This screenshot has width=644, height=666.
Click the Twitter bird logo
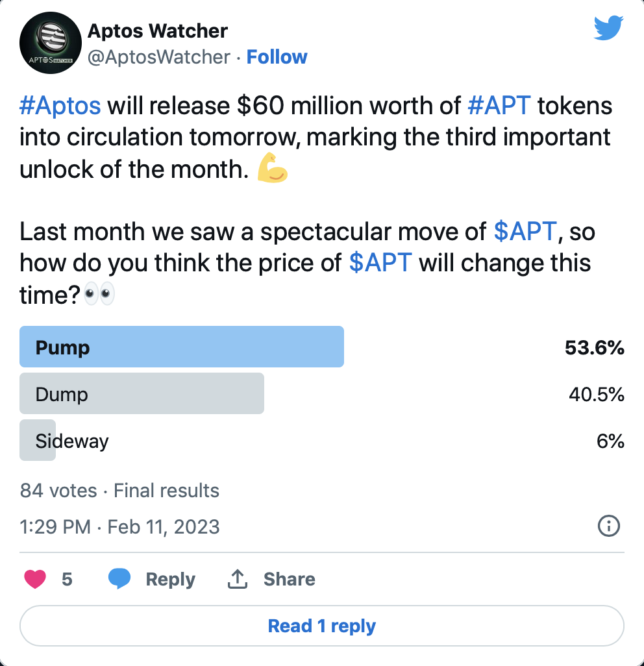pos(608,28)
